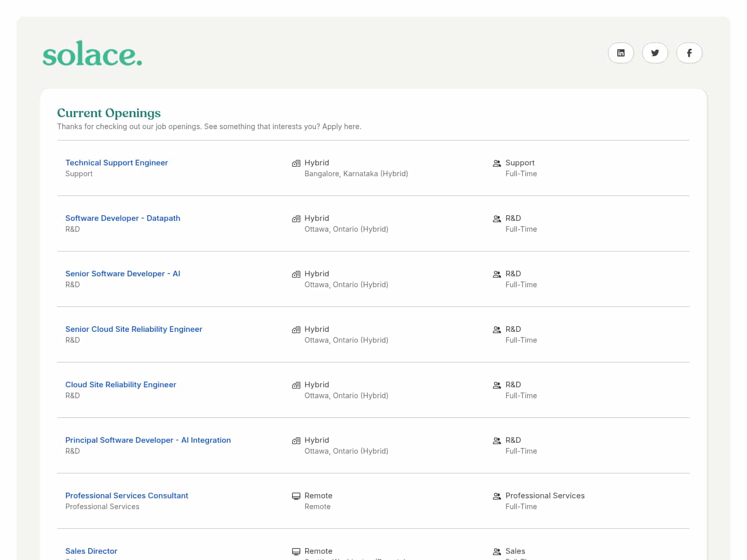Click team icon next to Sales department
The height and width of the screenshot is (560, 747).
click(x=497, y=552)
